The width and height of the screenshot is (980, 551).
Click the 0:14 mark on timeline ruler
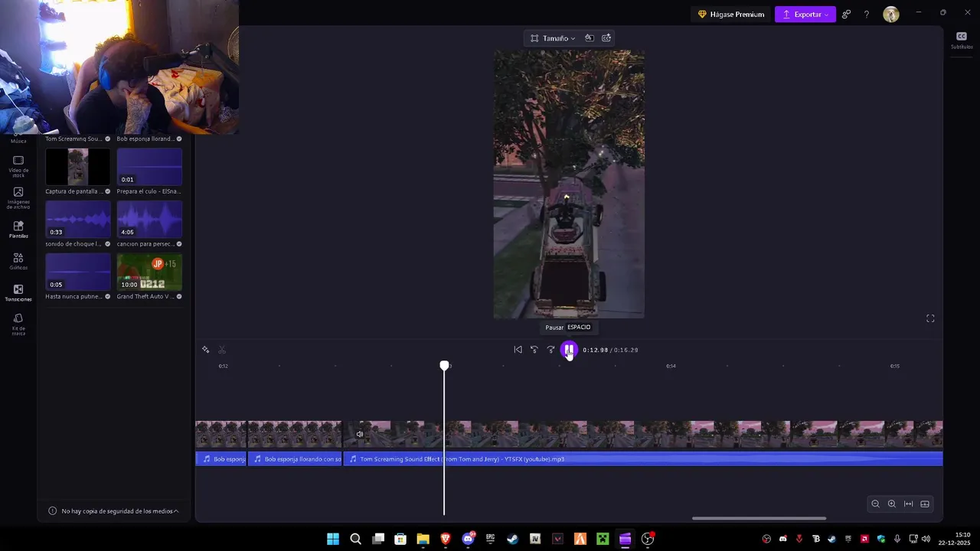tap(671, 367)
